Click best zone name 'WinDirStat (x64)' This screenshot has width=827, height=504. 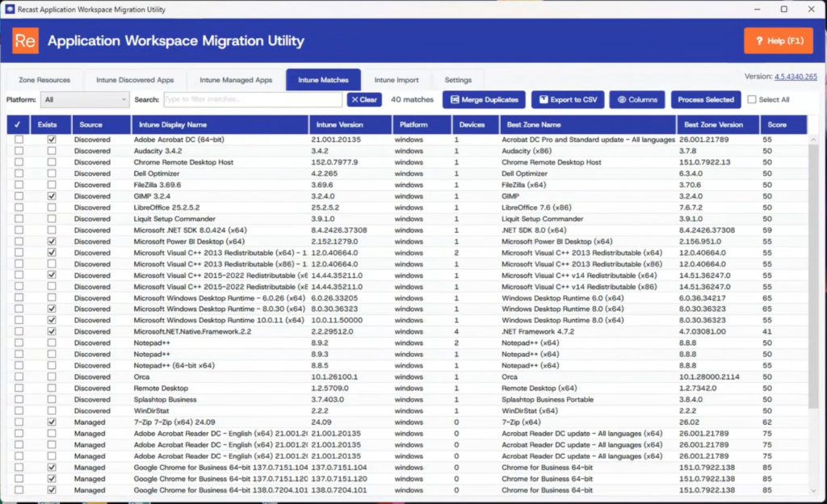530,410
